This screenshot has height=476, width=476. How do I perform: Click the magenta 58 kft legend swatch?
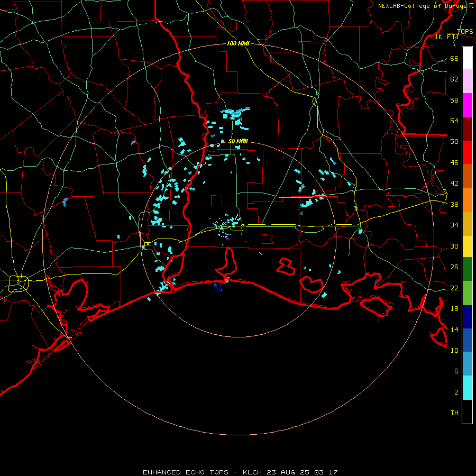click(467, 105)
